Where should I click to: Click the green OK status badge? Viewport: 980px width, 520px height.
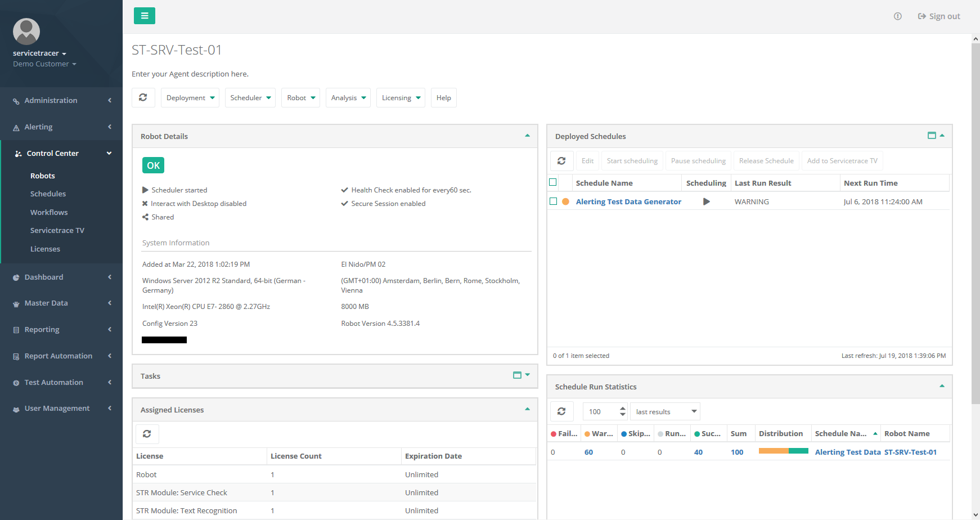click(x=153, y=165)
